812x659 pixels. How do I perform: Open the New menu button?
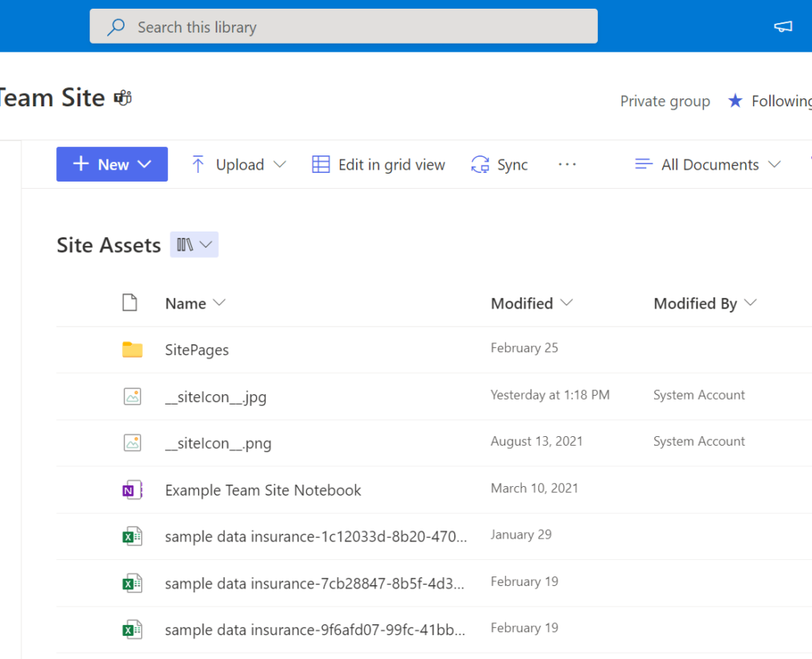pyautogui.click(x=112, y=164)
